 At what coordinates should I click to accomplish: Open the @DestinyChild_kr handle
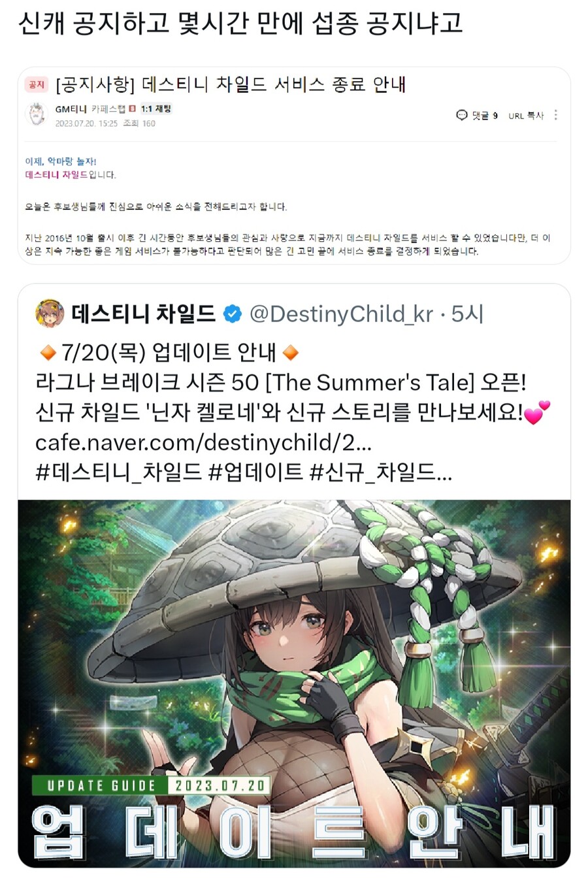tap(342, 314)
